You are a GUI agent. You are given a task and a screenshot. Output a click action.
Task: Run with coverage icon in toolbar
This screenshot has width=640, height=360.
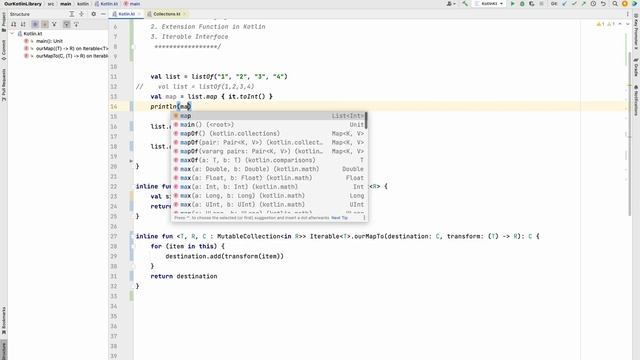[x=531, y=4]
